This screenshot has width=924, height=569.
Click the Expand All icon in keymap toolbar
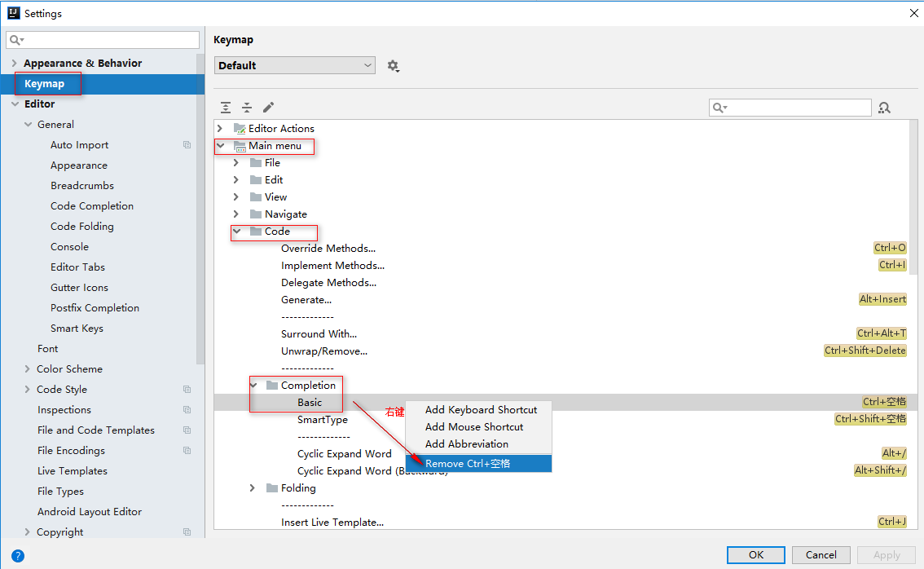[x=226, y=108]
